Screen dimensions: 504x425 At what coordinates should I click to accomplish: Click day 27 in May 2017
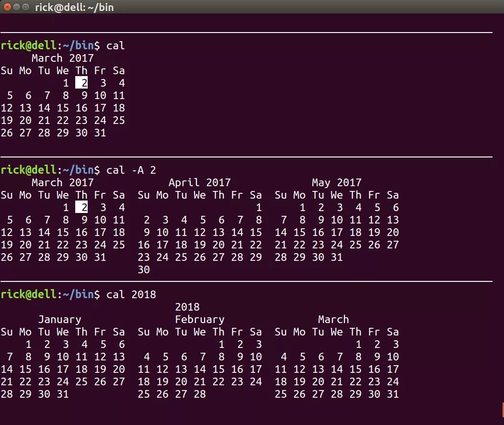pyautogui.click(x=393, y=245)
